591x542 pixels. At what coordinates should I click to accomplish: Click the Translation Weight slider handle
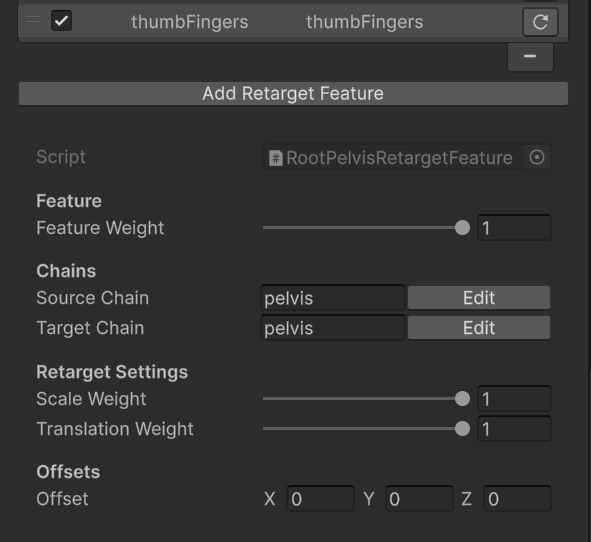tap(462, 429)
